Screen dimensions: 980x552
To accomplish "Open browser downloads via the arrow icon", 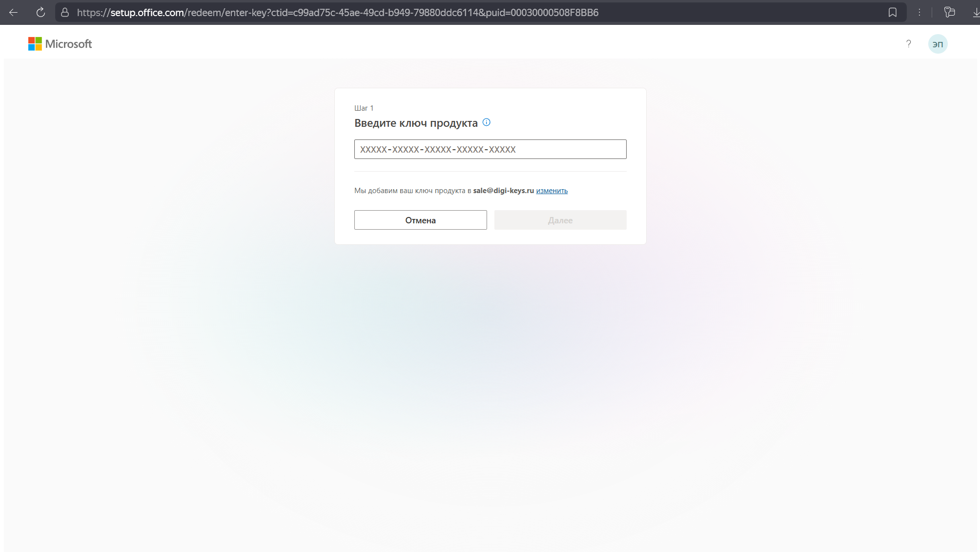I will tap(976, 13).
